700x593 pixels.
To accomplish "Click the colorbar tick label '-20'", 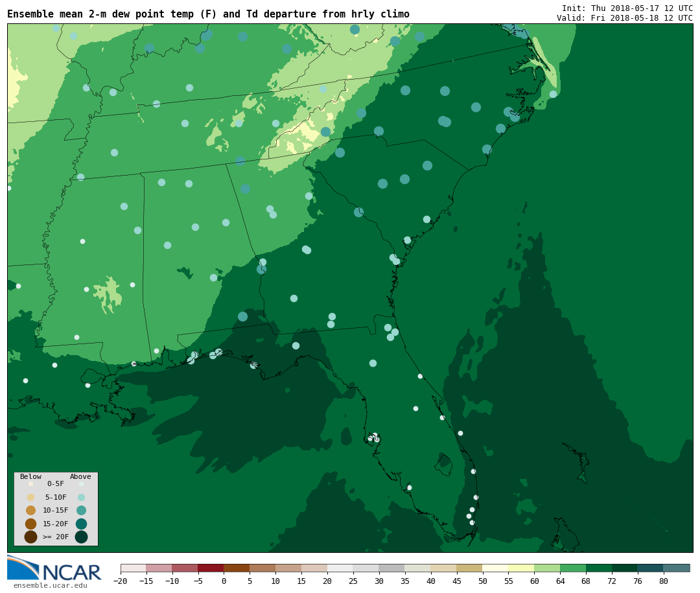I will 120,581.
